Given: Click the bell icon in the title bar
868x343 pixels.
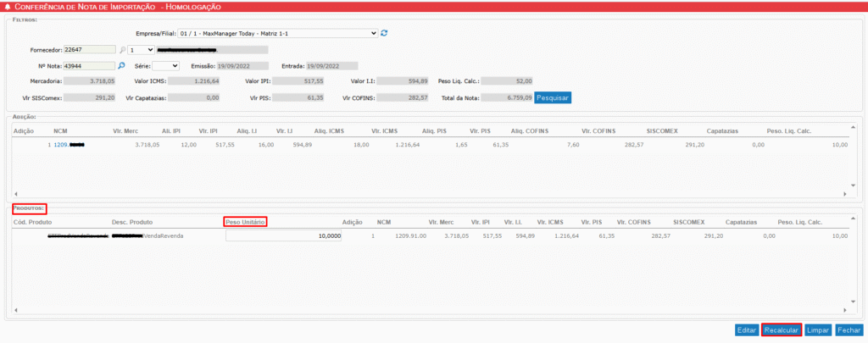Looking at the screenshot, I should pyautogui.click(x=7, y=6).
